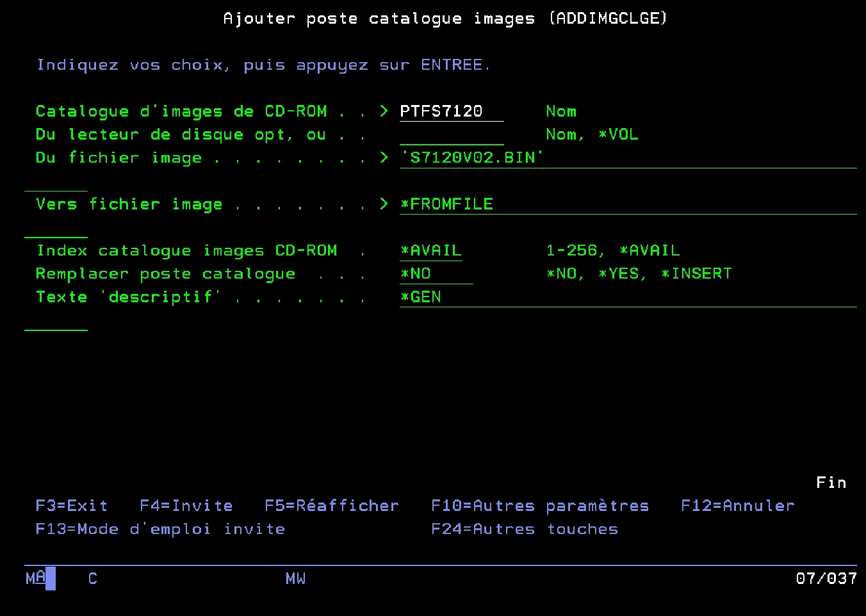Click the label 'Du lecteur de disque opt, ou'
Image resolution: width=866 pixels, height=616 pixels.
[181, 134]
